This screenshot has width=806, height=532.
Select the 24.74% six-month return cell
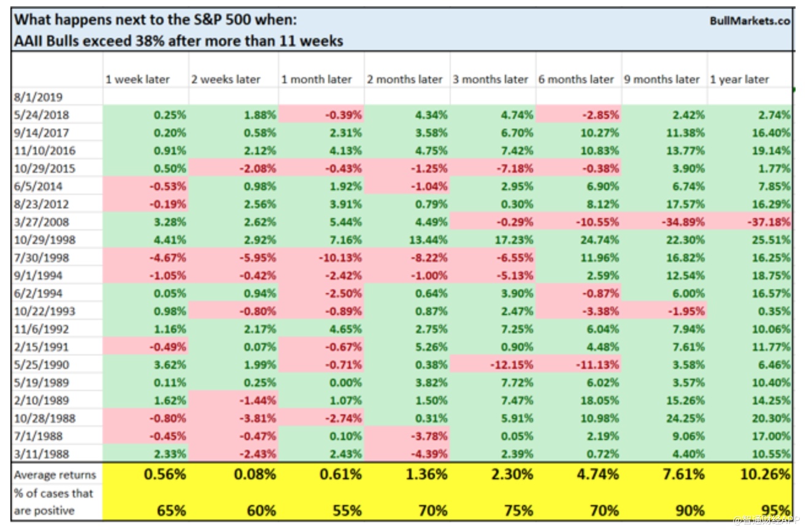[x=600, y=240]
